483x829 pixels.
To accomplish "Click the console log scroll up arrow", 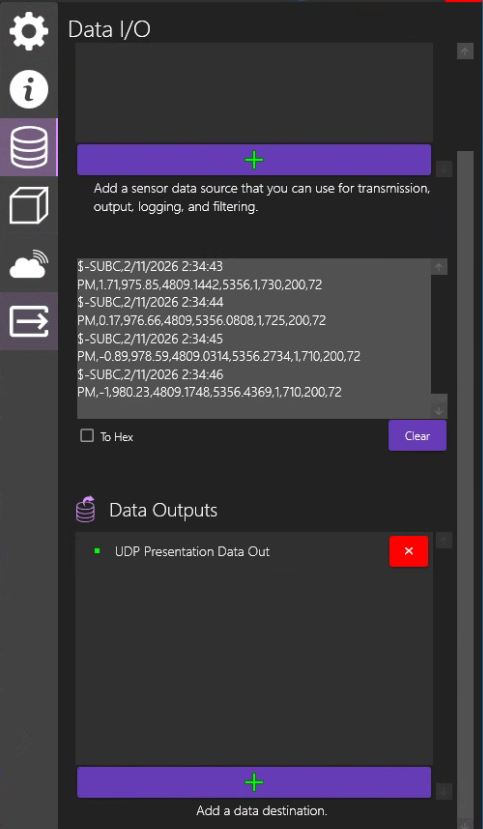I will tap(439, 267).
